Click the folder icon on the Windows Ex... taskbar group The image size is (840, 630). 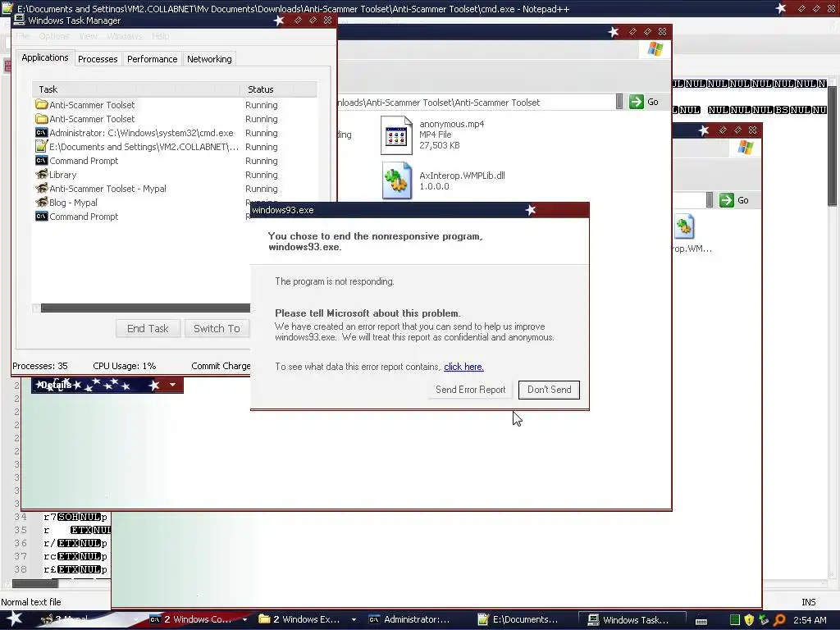264,619
